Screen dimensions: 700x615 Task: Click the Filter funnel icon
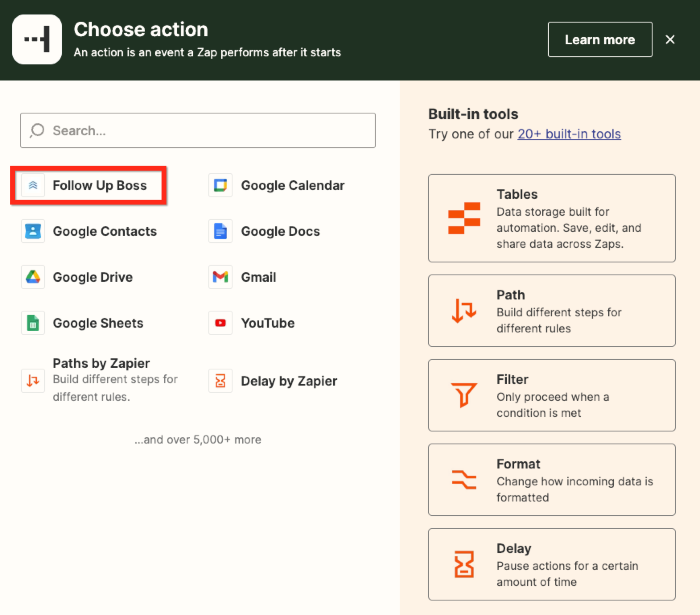(464, 395)
